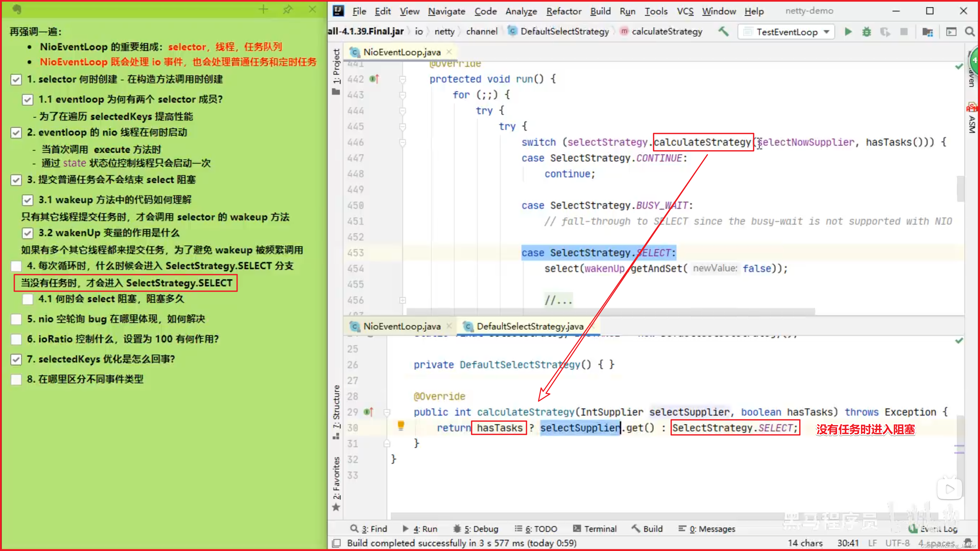This screenshot has height=551, width=980.
Task: Click the Build hammer icon
Action: 724,31
